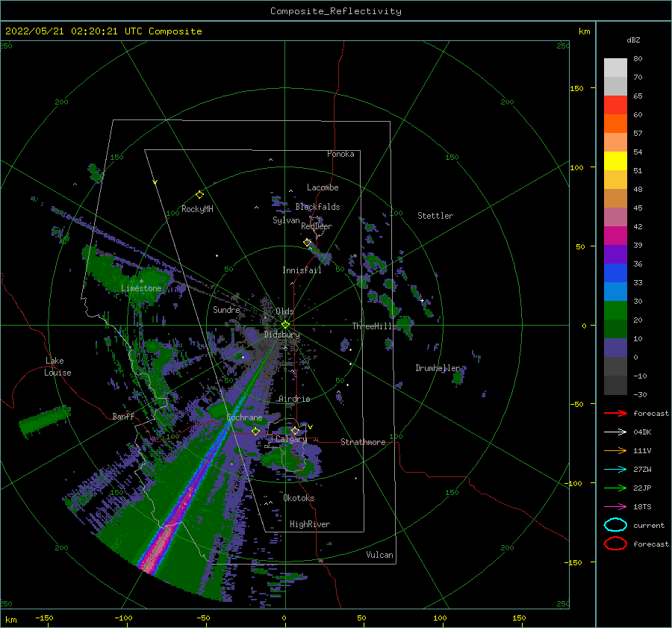Click the Calgary city label
The width and height of the screenshot is (672, 628).
tap(291, 439)
